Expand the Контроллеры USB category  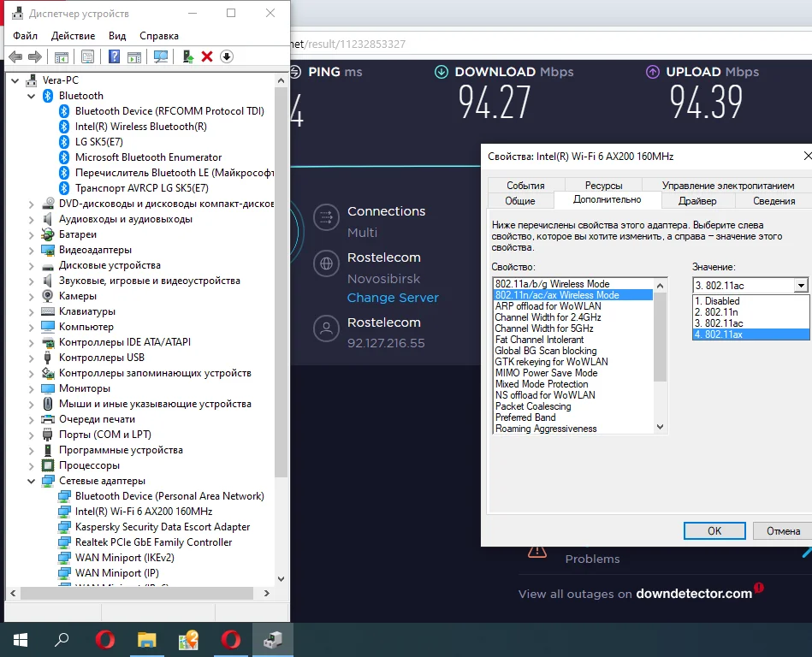pyautogui.click(x=31, y=358)
